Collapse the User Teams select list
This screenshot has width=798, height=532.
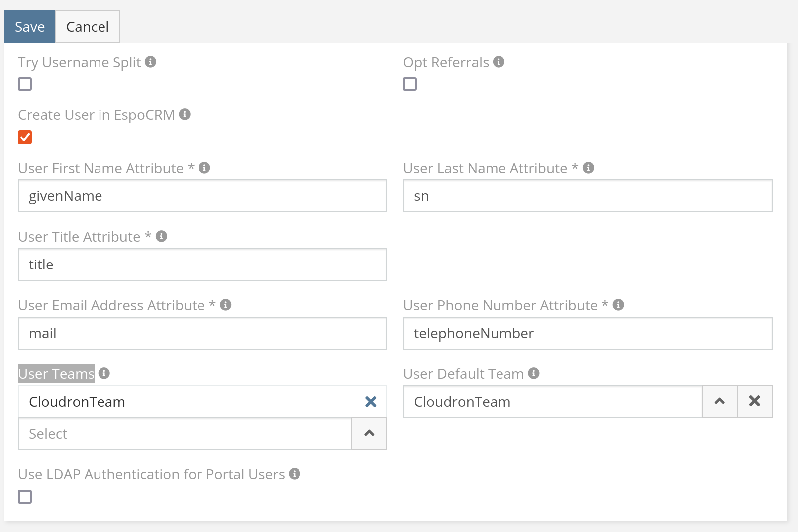[369, 434]
